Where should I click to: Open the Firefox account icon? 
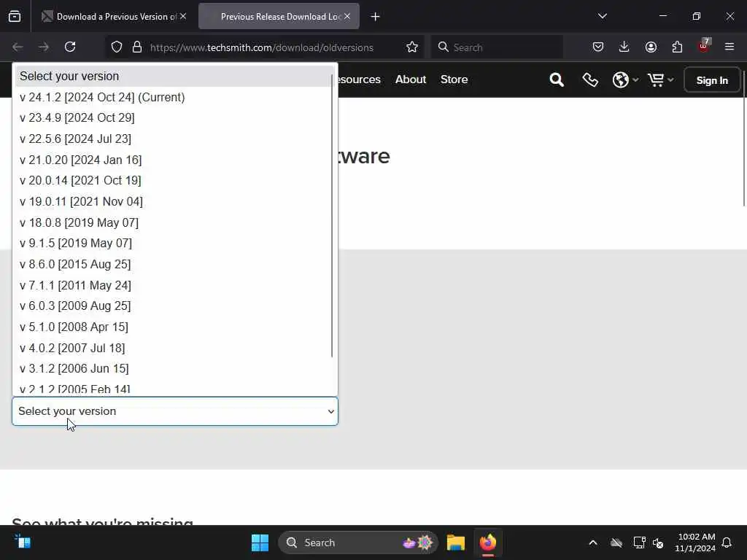point(651,47)
